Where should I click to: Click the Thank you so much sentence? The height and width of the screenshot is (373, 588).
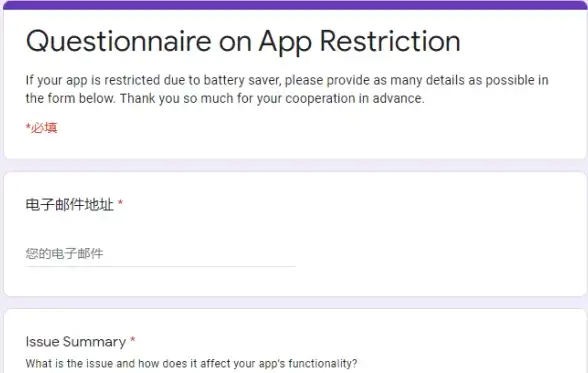[x=272, y=99]
